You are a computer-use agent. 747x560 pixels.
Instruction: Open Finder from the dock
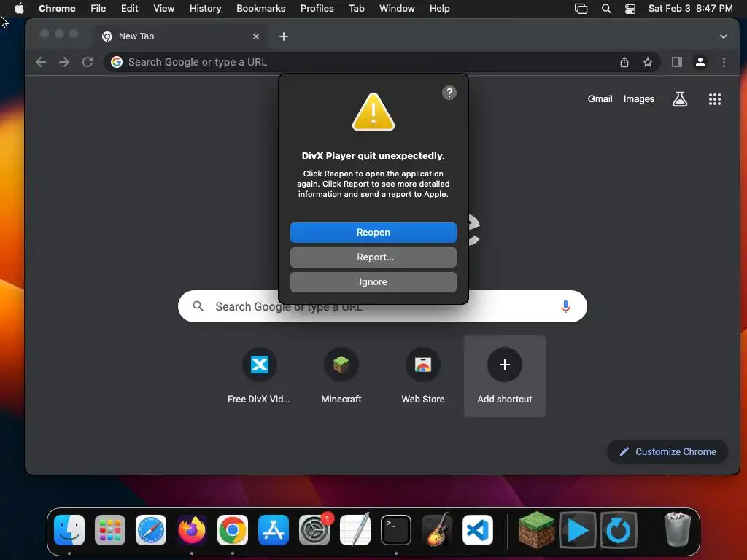coord(69,530)
